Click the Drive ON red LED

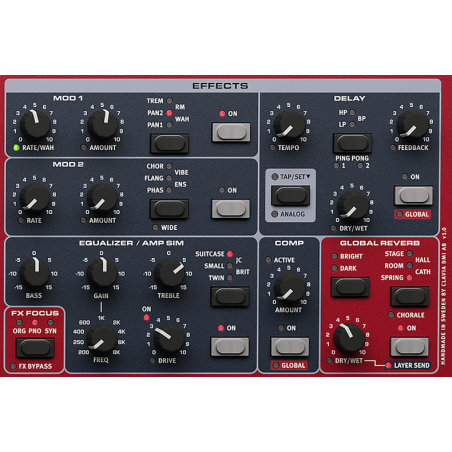point(146,318)
